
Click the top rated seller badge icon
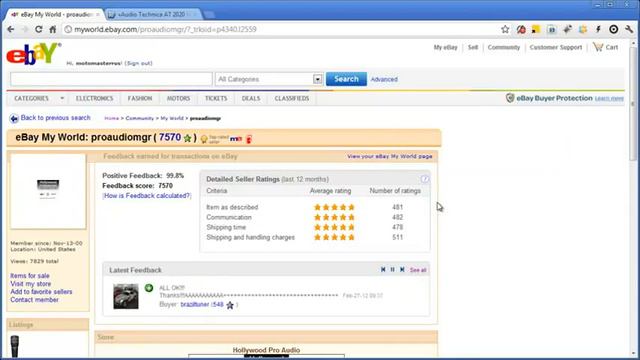pos(204,139)
